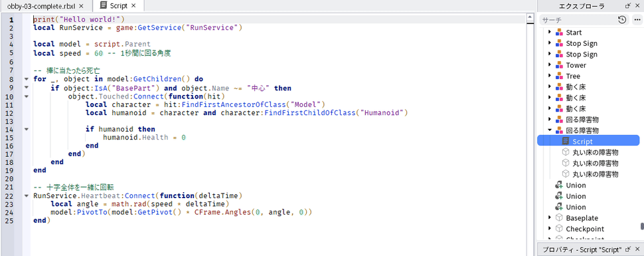Select the fully visible Checkpoint label
The height and width of the screenshot is (256, 644).
coord(585,229)
